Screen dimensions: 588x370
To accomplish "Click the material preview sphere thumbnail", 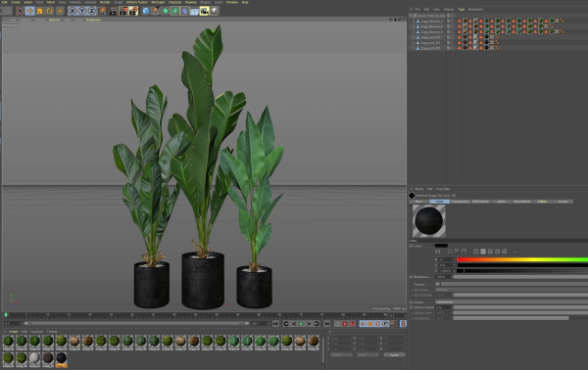I will (429, 221).
